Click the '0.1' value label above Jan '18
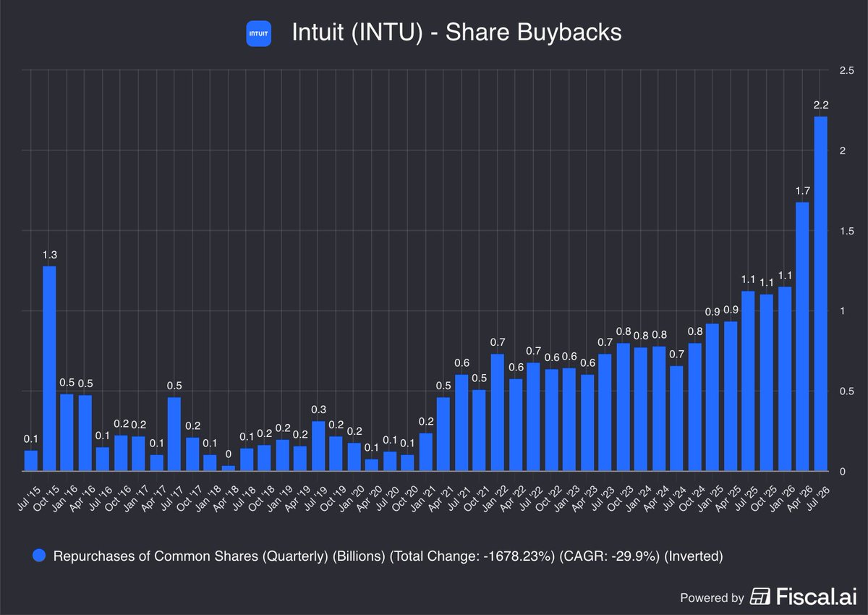The image size is (868, 615). [210, 443]
